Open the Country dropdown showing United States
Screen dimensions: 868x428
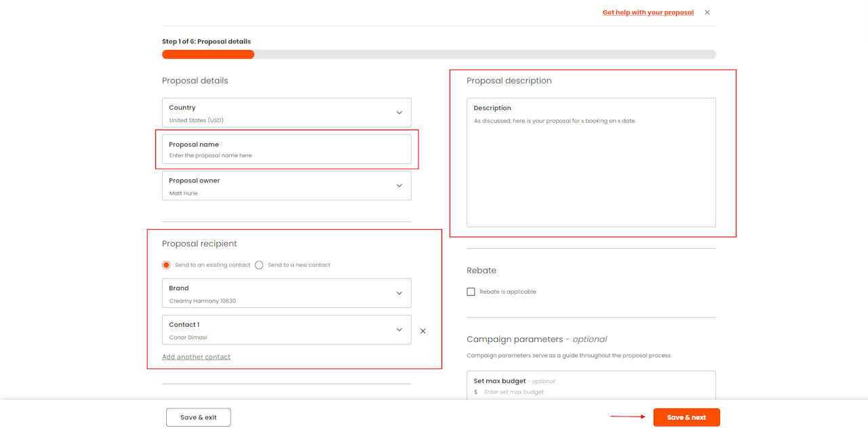coord(278,113)
